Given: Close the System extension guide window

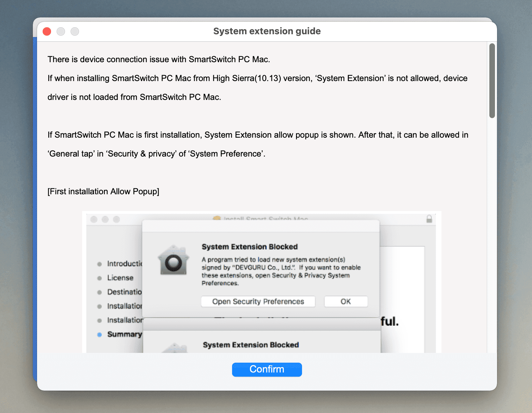Looking at the screenshot, I should [x=47, y=31].
